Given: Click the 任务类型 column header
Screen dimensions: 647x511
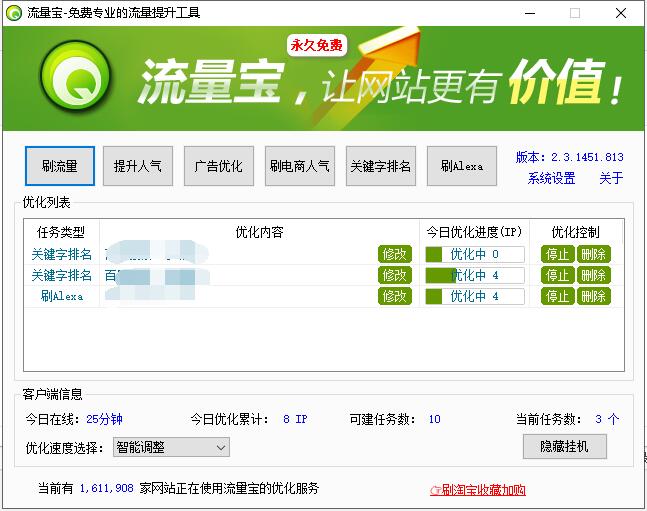Looking at the screenshot, I should click(x=61, y=232).
